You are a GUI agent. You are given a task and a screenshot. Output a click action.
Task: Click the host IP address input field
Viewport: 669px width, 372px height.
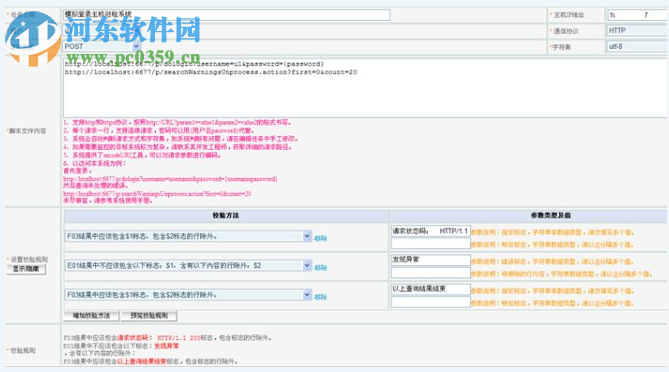637,15
